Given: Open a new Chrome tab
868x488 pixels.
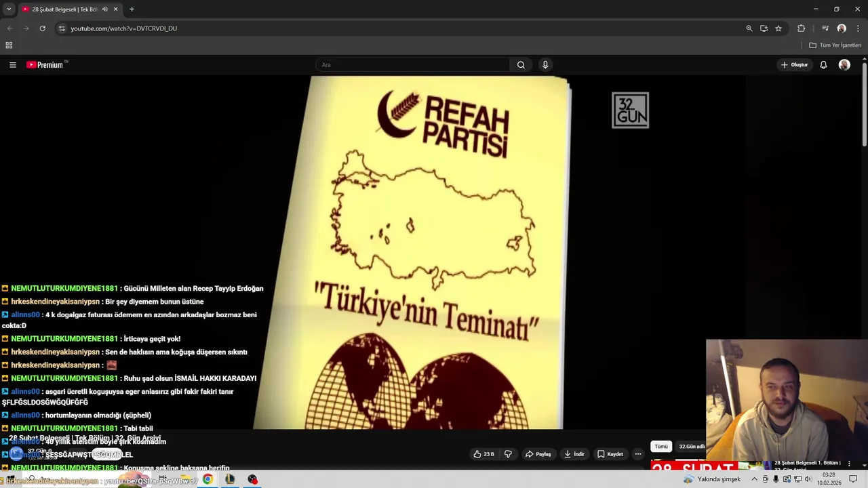Looking at the screenshot, I should [132, 9].
